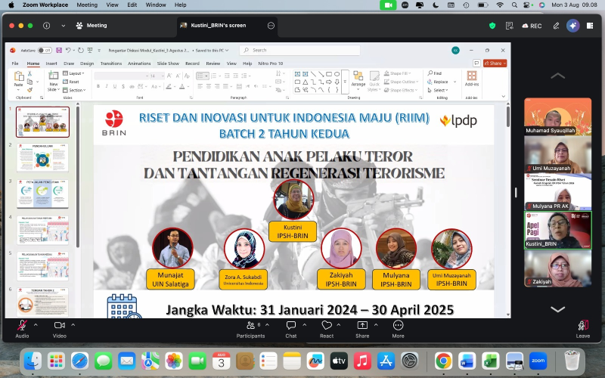The image size is (605, 378).
Task: Unmute using the Audio microphone icon
Action: click(x=22, y=326)
